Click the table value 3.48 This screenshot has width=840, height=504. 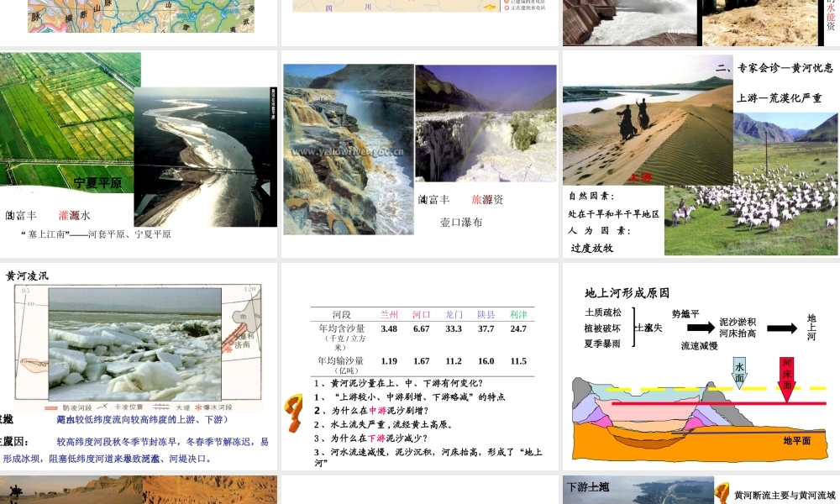389,328
